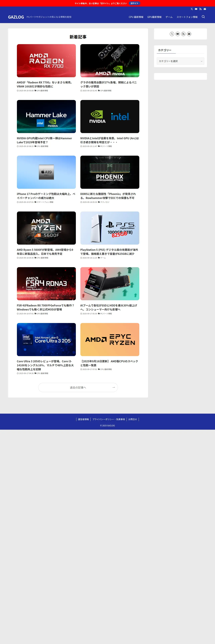The image size is (215, 644).
Task: Click the 旧サイト button in red banner
Action: 134,3
